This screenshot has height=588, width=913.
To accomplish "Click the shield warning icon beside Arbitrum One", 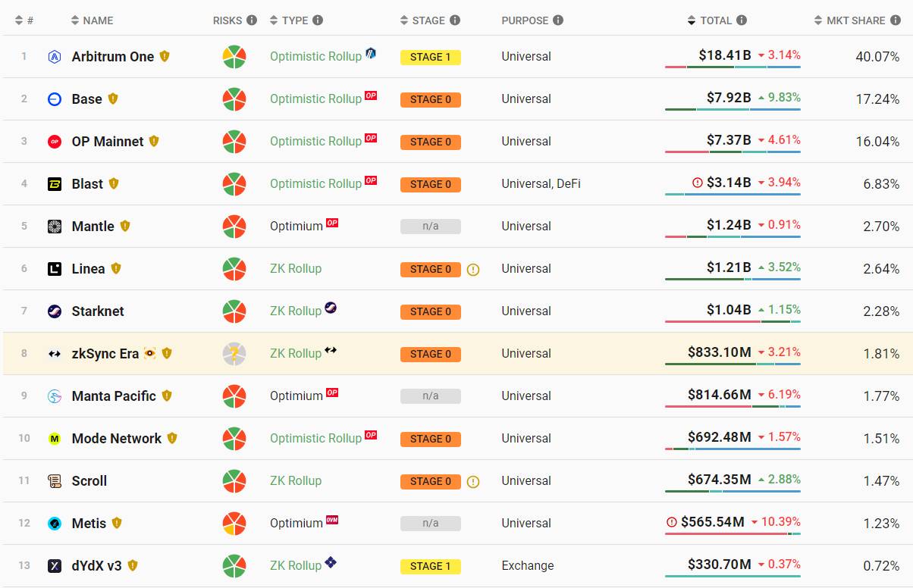I will click(x=165, y=56).
